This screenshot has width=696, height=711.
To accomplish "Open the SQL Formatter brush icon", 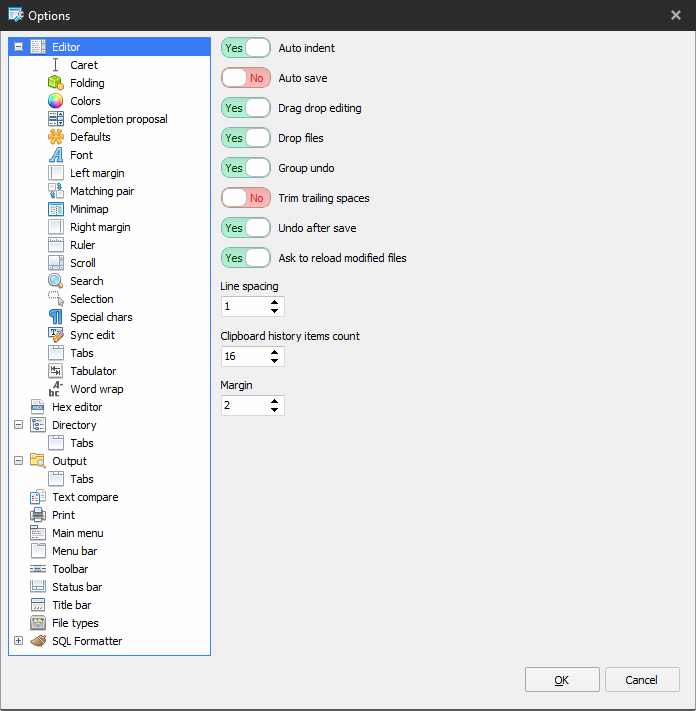I will 38,641.
